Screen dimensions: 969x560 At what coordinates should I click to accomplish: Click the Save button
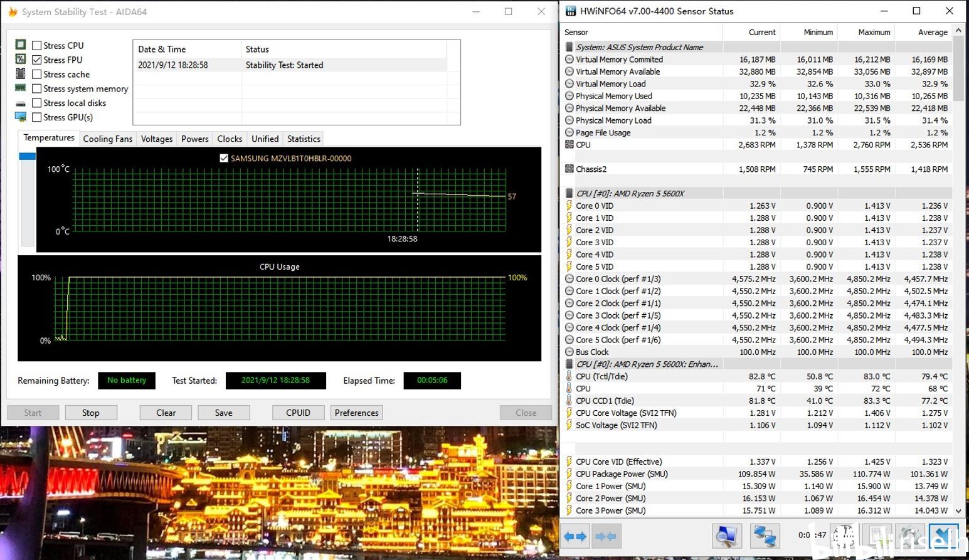click(x=223, y=413)
